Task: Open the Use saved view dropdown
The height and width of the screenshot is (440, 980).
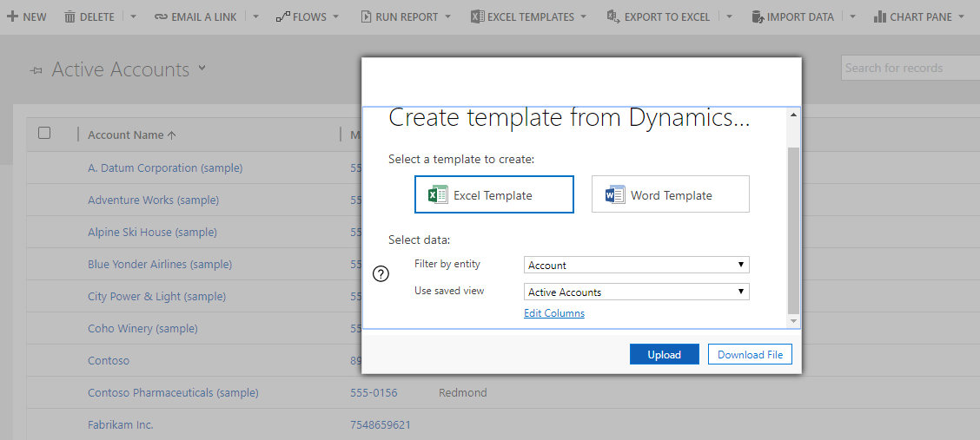Action: coord(636,292)
